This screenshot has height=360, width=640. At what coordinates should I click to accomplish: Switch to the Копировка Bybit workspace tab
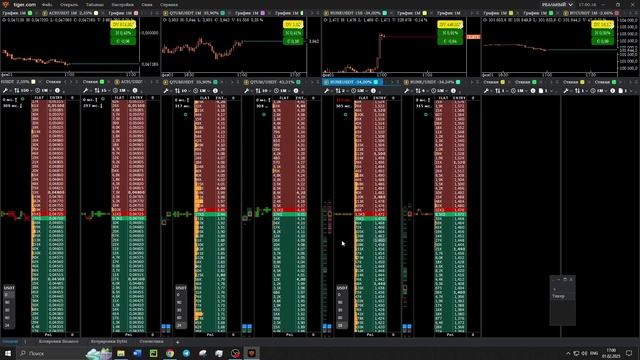point(109,341)
